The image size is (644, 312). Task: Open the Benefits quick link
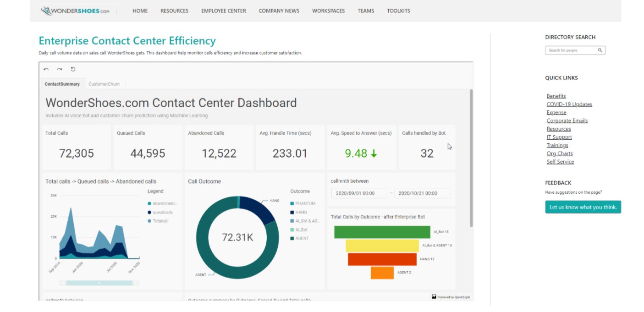[x=556, y=96]
